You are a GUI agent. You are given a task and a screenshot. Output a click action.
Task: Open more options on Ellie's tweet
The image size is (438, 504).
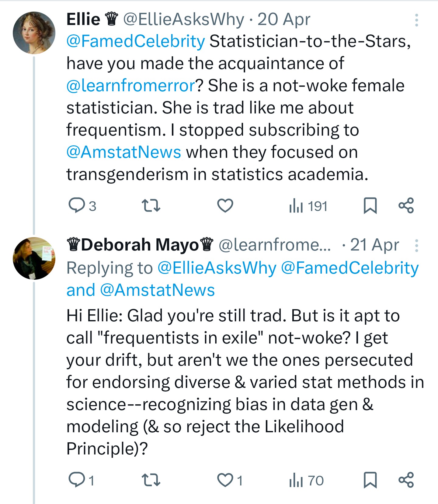tap(416, 20)
